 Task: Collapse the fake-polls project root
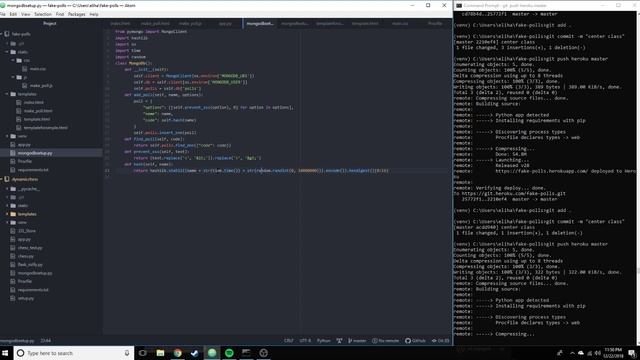(2, 34)
